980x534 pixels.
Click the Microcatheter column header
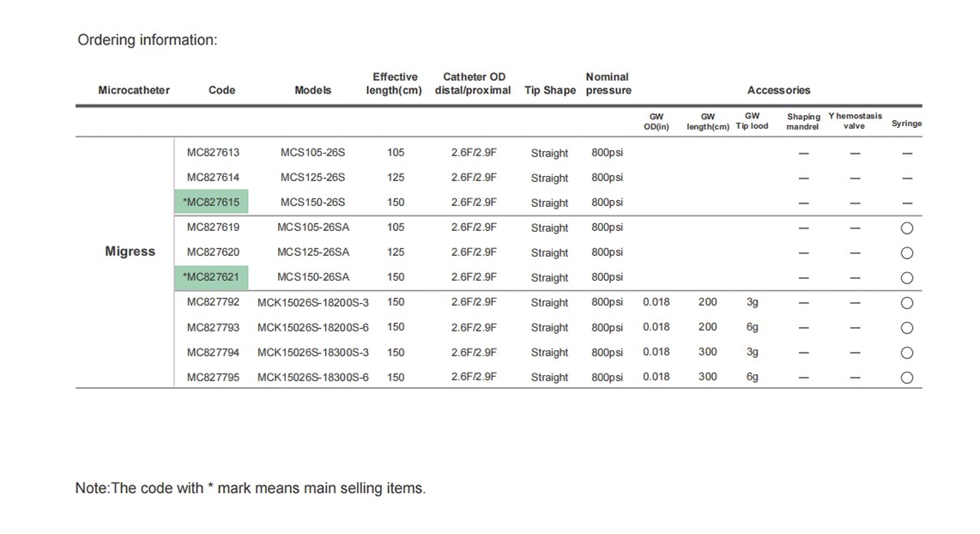tap(134, 90)
